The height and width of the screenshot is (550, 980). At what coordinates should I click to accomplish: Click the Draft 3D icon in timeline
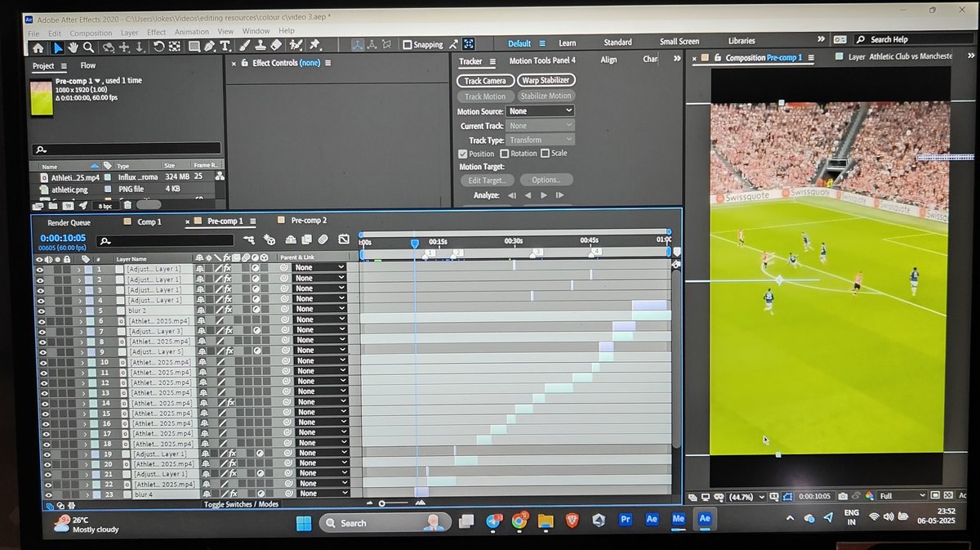(x=269, y=239)
